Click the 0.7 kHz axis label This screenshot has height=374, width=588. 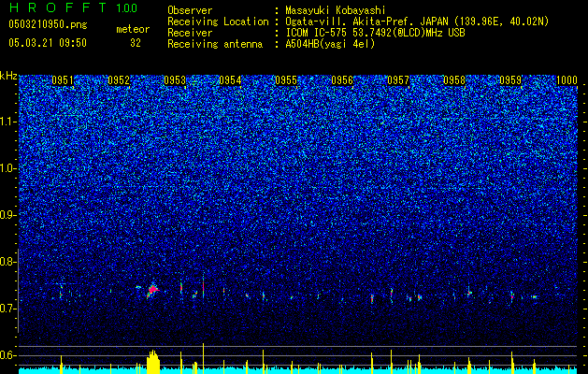[7, 309]
